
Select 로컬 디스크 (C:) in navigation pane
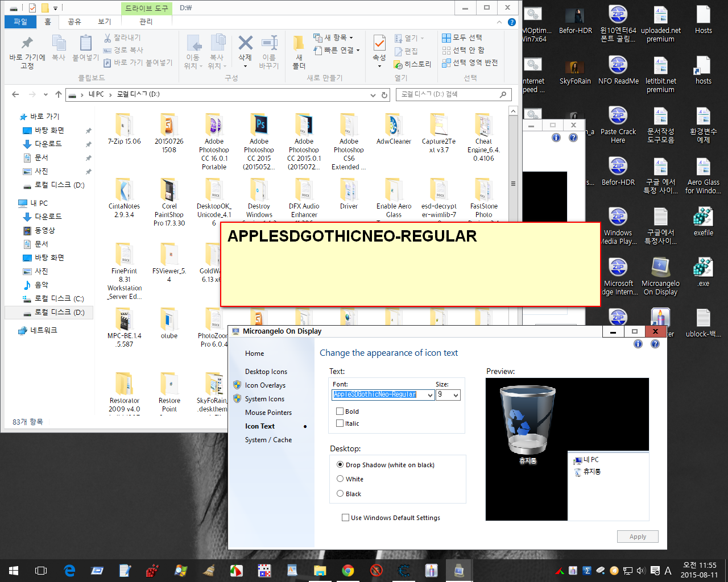[x=53, y=298]
